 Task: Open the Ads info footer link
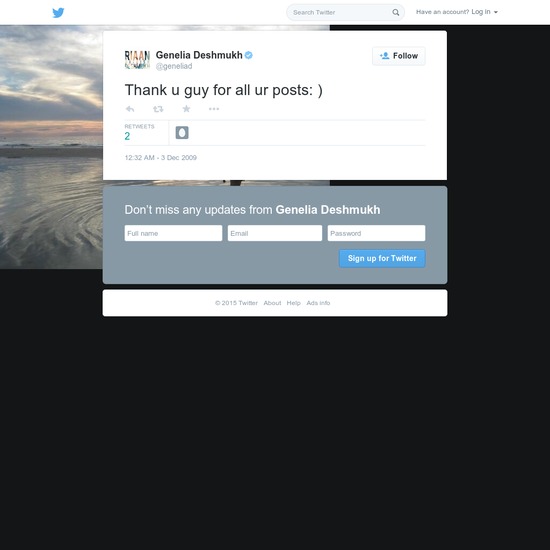point(318,303)
